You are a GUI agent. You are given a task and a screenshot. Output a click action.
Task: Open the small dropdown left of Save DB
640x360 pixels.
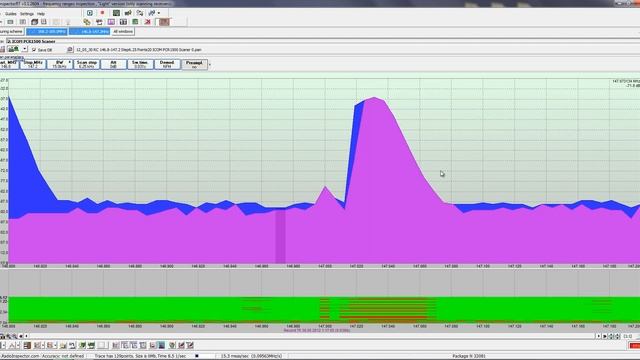[24, 49]
